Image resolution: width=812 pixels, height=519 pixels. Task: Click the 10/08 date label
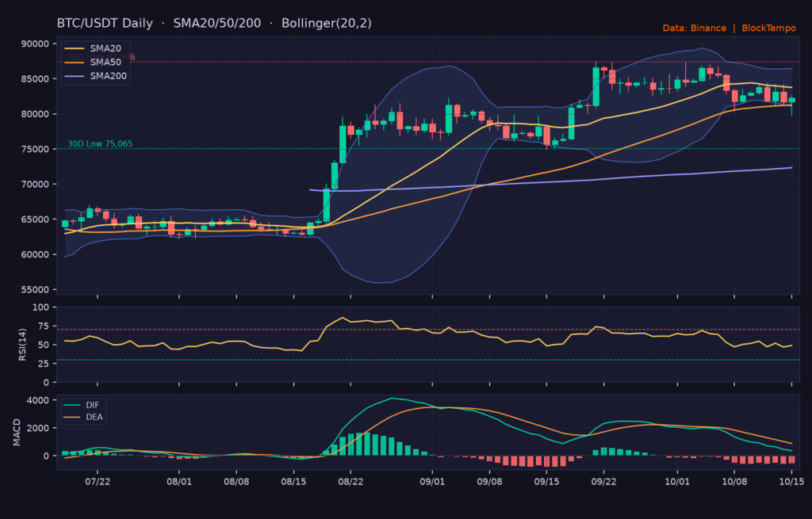(x=734, y=482)
